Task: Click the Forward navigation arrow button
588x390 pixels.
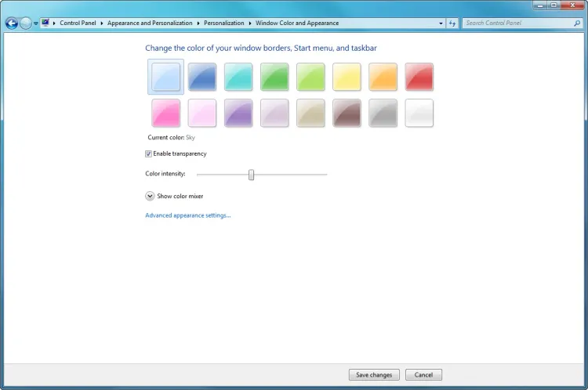Action: click(26, 23)
